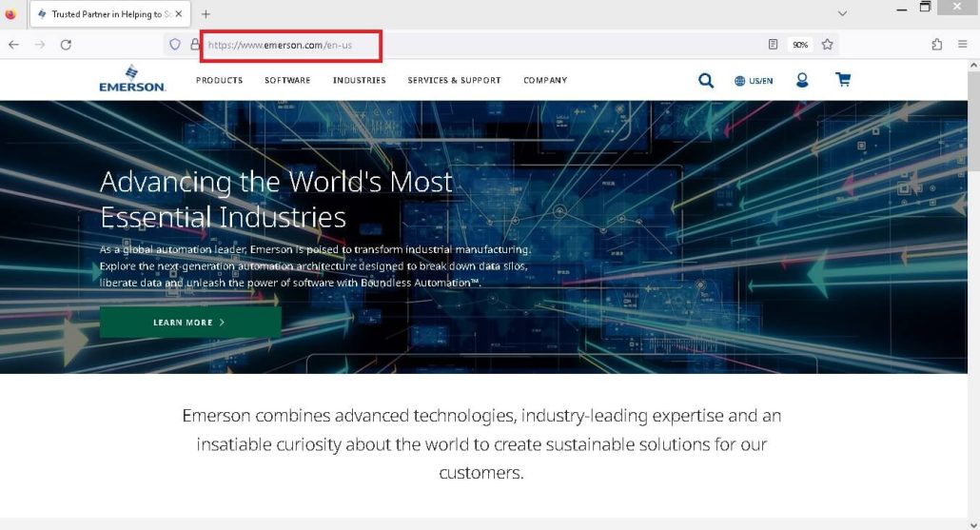980x530 pixels.
Task: Click the Firefox icon at tab bar left
Action: point(10,13)
